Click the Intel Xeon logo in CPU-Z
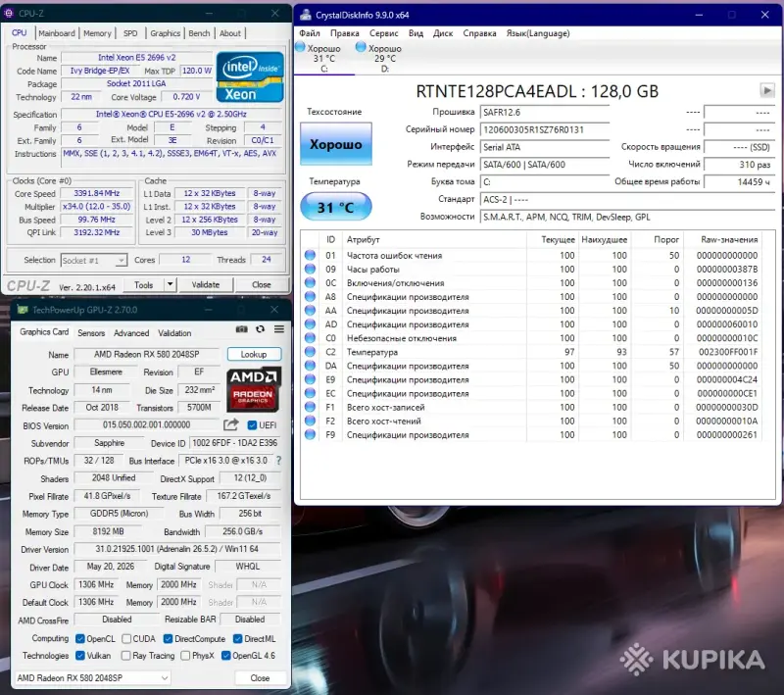The width and height of the screenshot is (784, 695). (250, 77)
